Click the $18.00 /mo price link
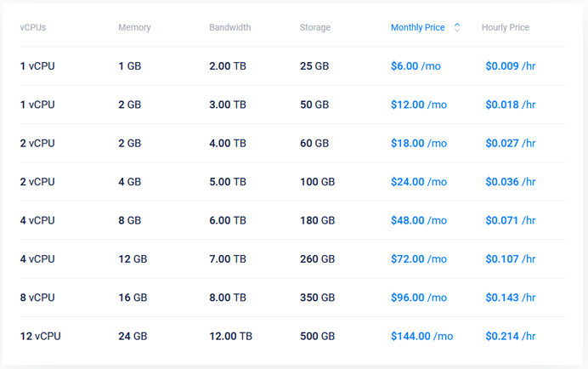Viewport: 588px width, 369px height. tap(419, 144)
